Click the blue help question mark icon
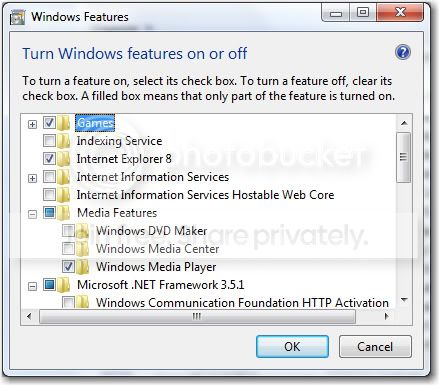The image size is (439, 385). pyautogui.click(x=403, y=52)
